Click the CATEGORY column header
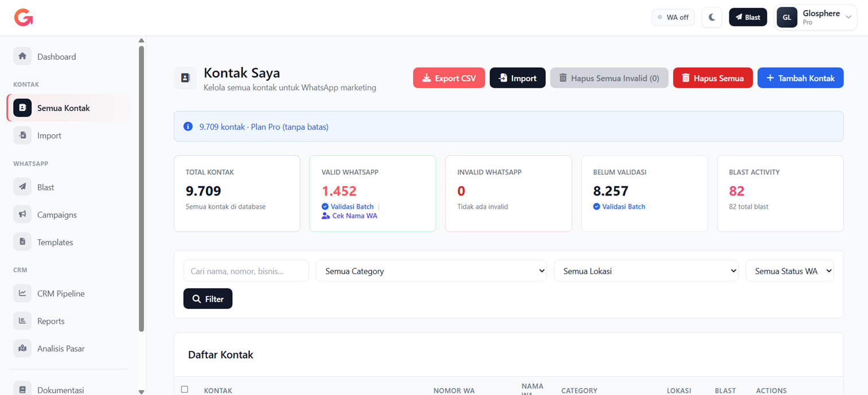The height and width of the screenshot is (395, 868). tap(579, 390)
